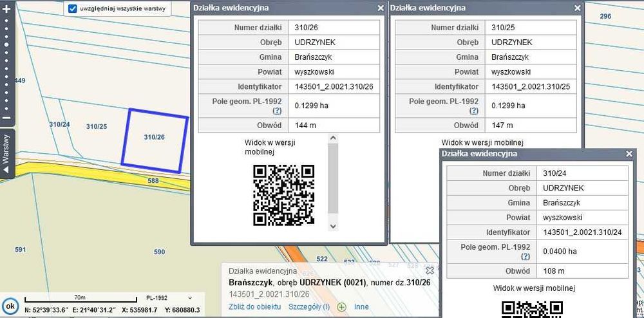
Task: Click parcel 590 label on map
Action: pyautogui.click(x=159, y=252)
